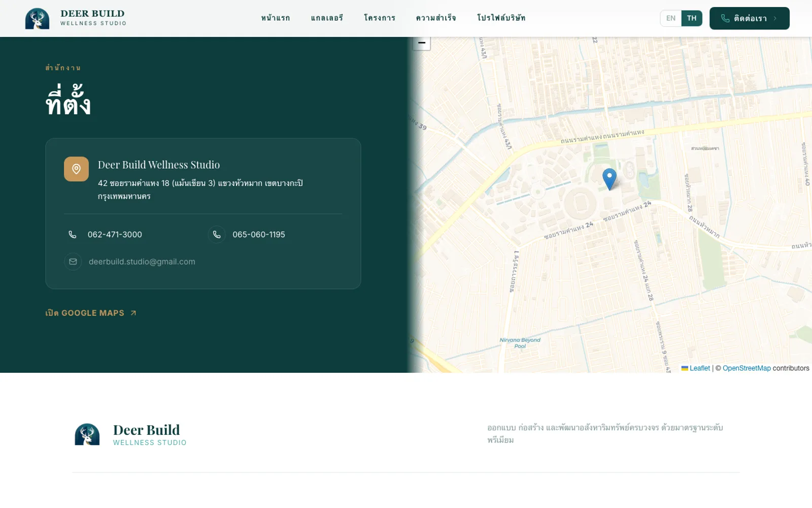Click the phone icon beside 065-060-1195

tap(217, 235)
